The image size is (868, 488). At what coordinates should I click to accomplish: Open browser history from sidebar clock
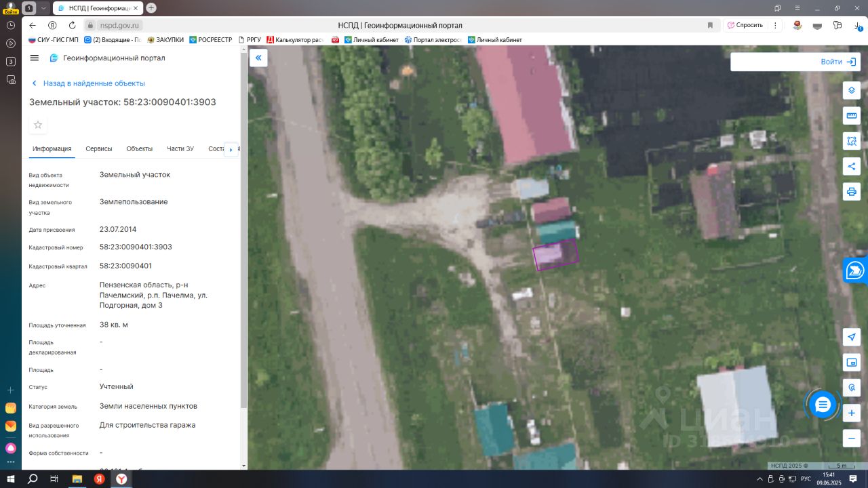pos(11,25)
